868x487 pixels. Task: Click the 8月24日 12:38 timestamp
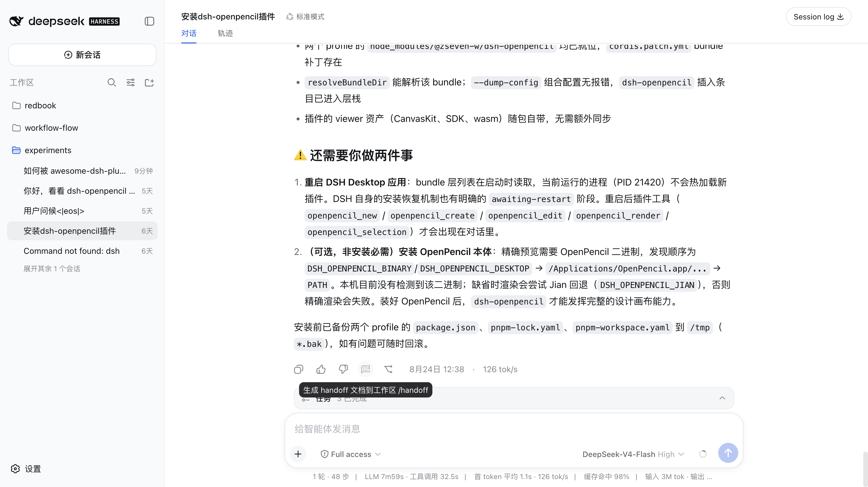(x=437, y=369)
